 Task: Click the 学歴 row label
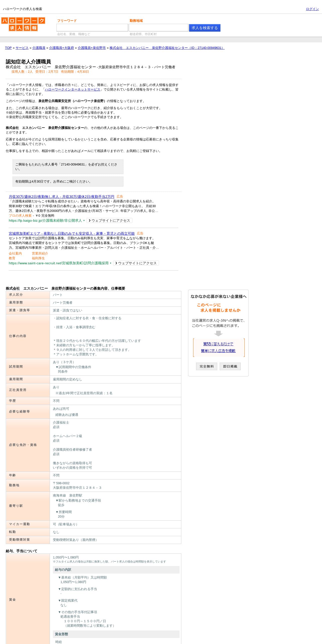(28, 401)
